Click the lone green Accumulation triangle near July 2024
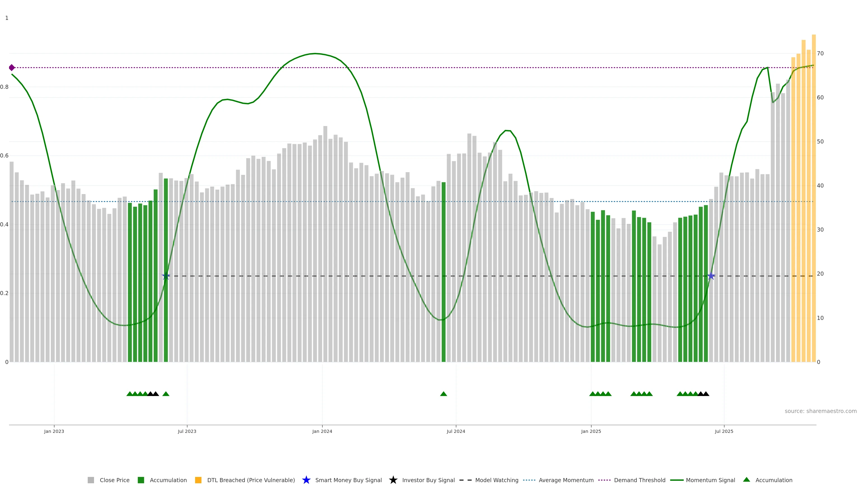Viewport: 868px width, 488px height. (443, 394)
